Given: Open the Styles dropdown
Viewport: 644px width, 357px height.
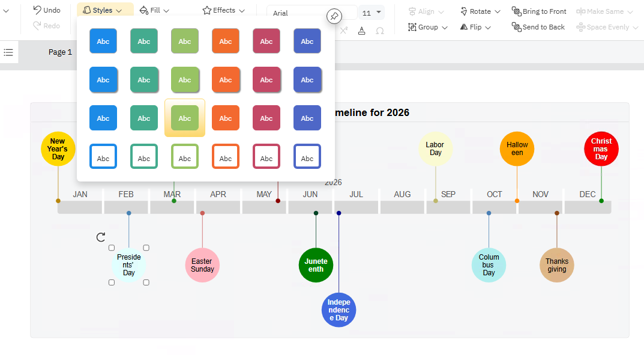Looking at the screenshot, I should click(x=103, y=10).
